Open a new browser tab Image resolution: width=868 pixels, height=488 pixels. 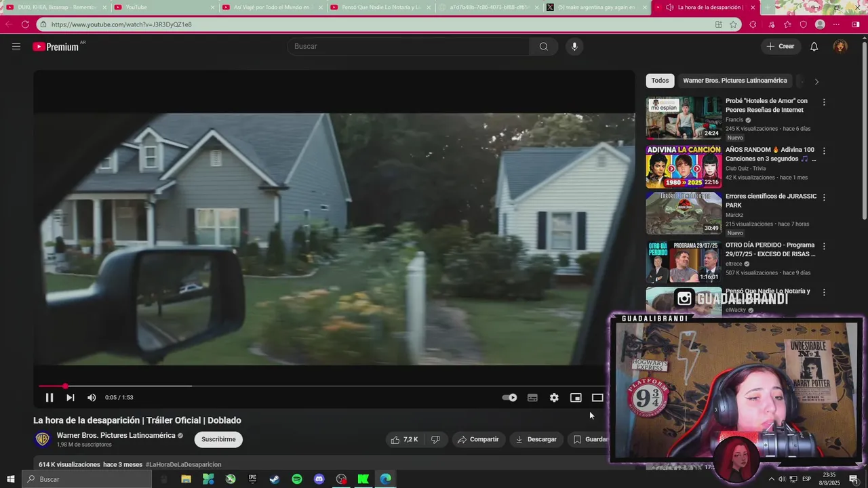768,7
